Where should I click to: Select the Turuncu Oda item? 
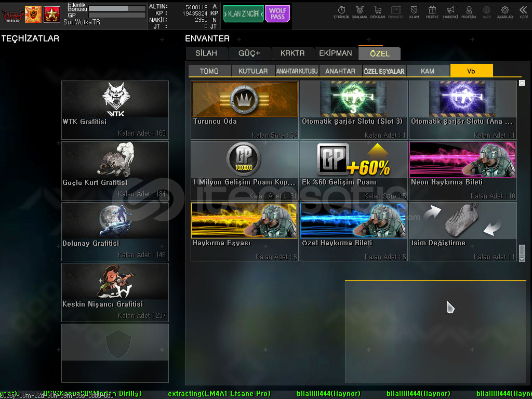(x=245, y=110)
